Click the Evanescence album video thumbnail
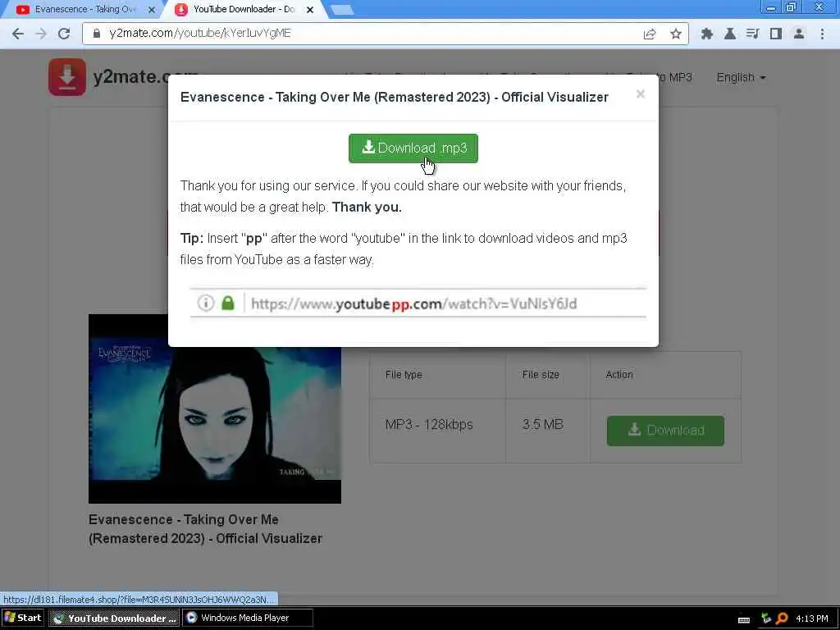Screen dimensions: 840x630 tap(215, 409)
